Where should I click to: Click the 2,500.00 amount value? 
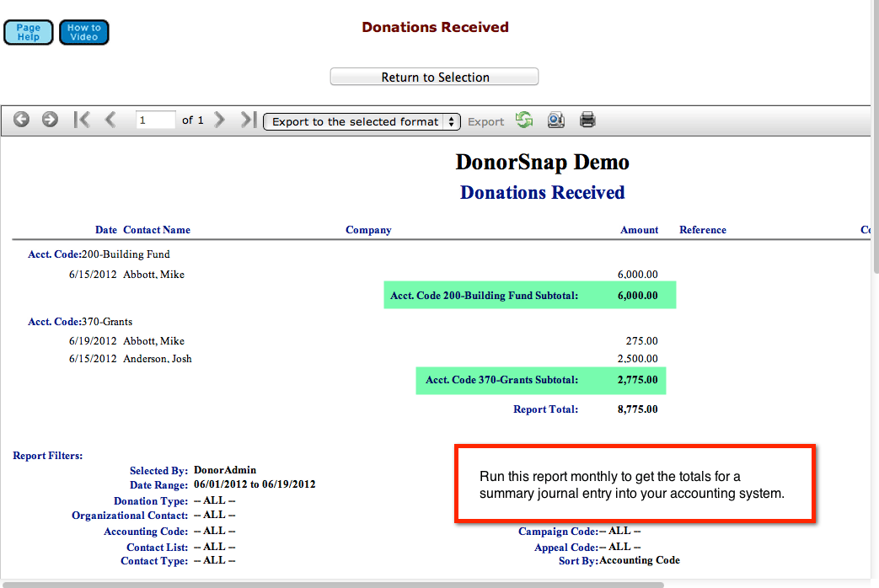click(637, 359)
